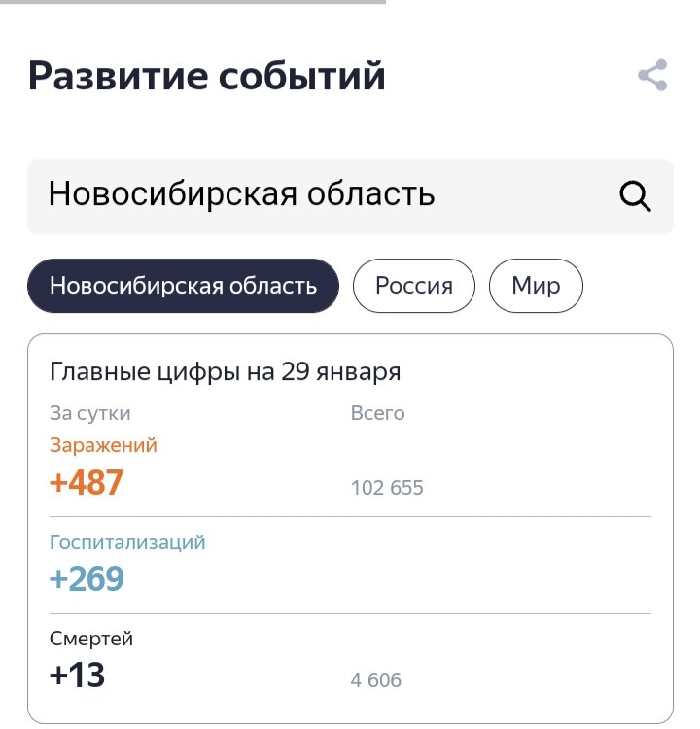
Task: Select the Новосибирская область tab
Action: coord(183,286)
